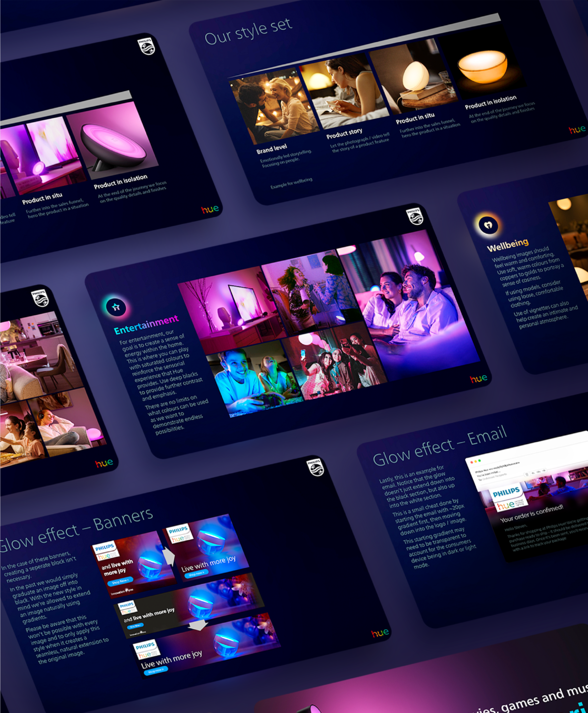Viewport: 588px width, 713px height.
Task: Click 'Product in isolation' caption under orange lamp
Action: [491, 102]
